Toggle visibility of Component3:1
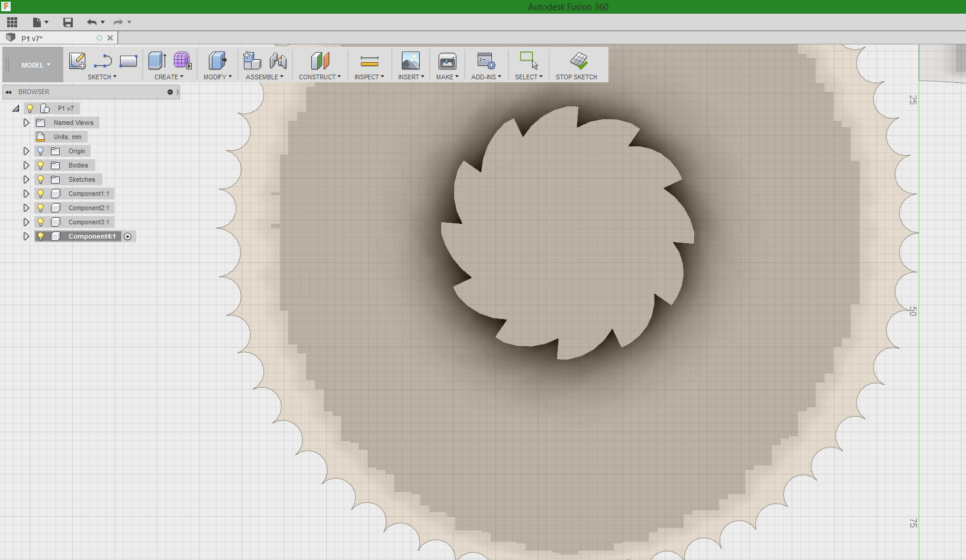966x560 pixels. click(x=41, y=222)
